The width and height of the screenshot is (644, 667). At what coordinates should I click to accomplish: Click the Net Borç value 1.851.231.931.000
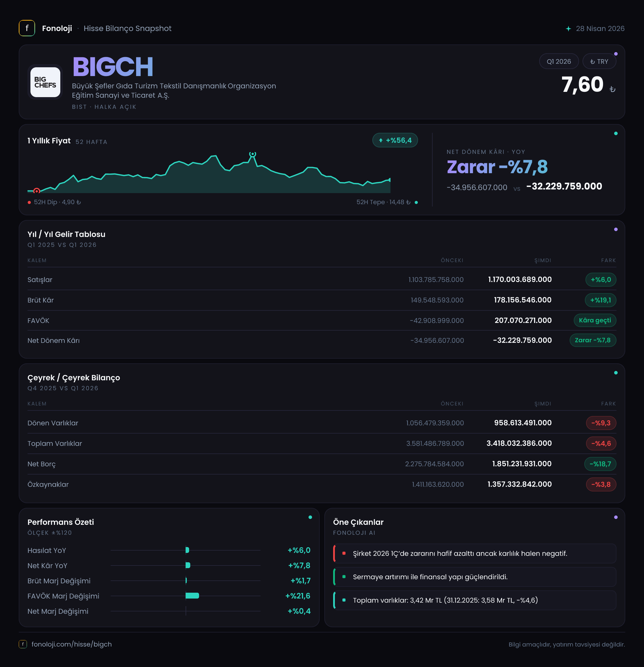pos(522,463)
